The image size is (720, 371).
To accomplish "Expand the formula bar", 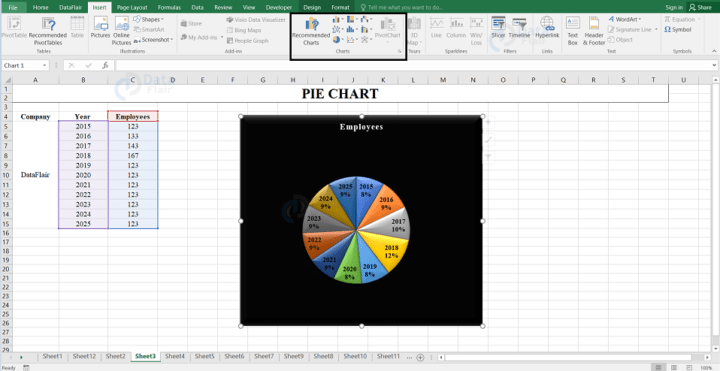I will tap(714, 66).
